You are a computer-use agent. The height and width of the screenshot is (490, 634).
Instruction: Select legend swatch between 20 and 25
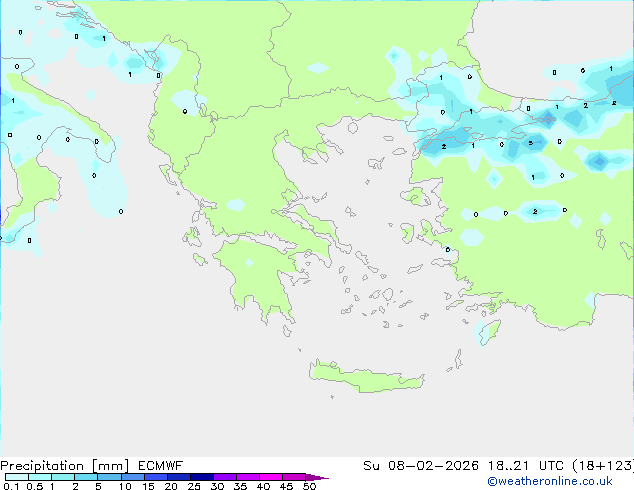point(179,477)
